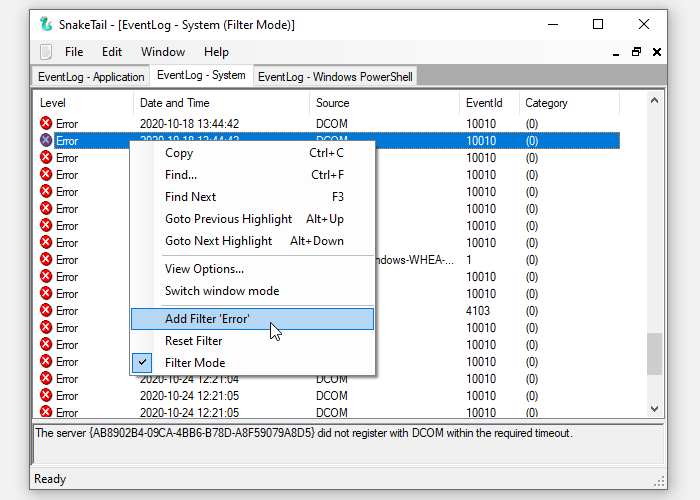700x500 pixels.
Task: Click the MDI close icon in the menu bar
Action: [x=658, y=52]
